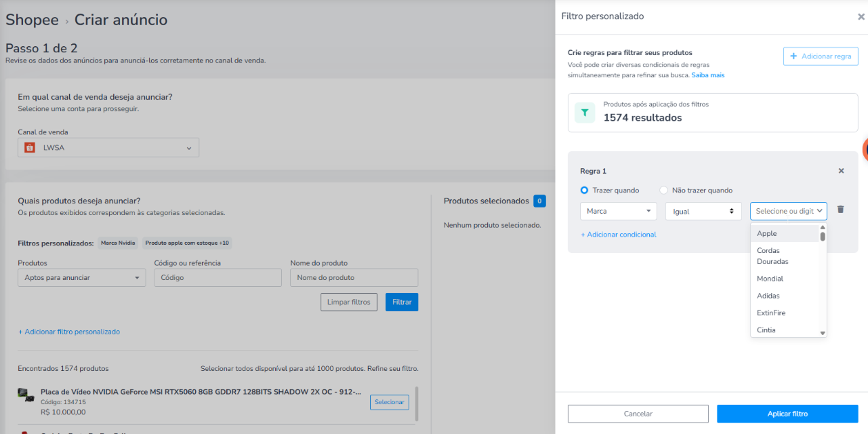868x434 pixels.
Task: Click the Adicionar condicional link
Action: click(x=619, y=235)
